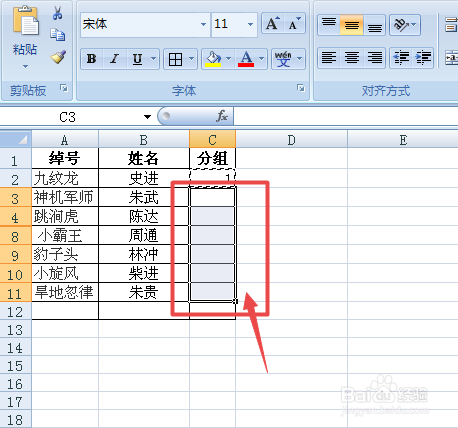
Task: Open the Paste options arrow
Action: (25, 67)
